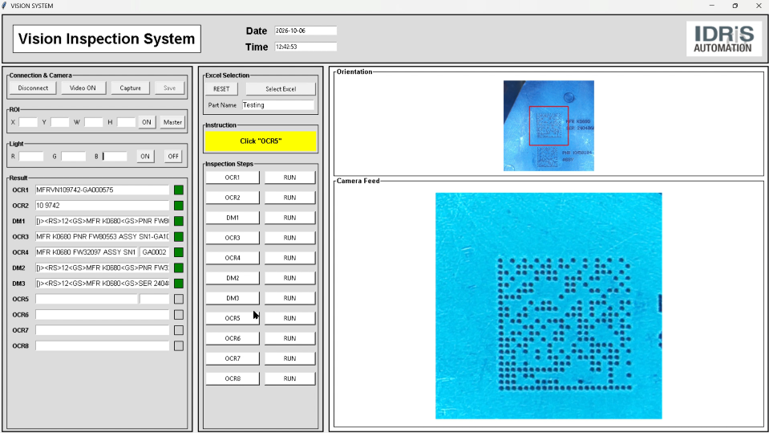
Task: Click the empty status box for OCR6
Action: (179, 315)
